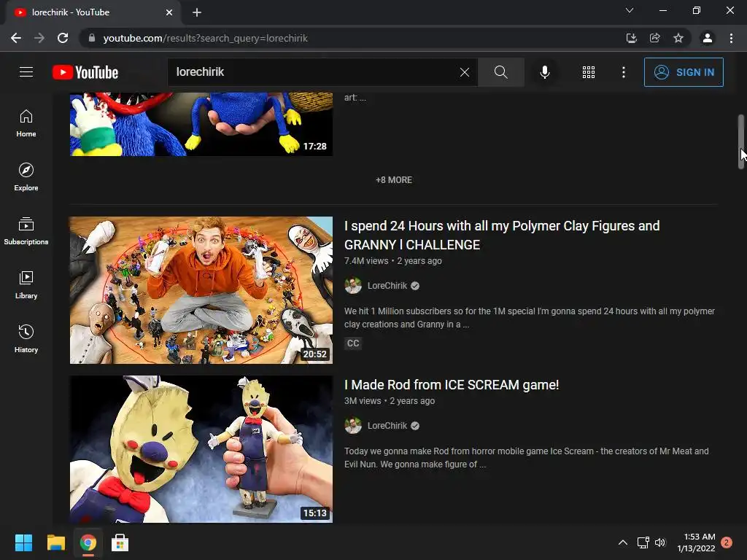The width and height of the screenshot is (747, 560).
Task: Select the lorechirik - YouTube tab
Action: point(93,12)
